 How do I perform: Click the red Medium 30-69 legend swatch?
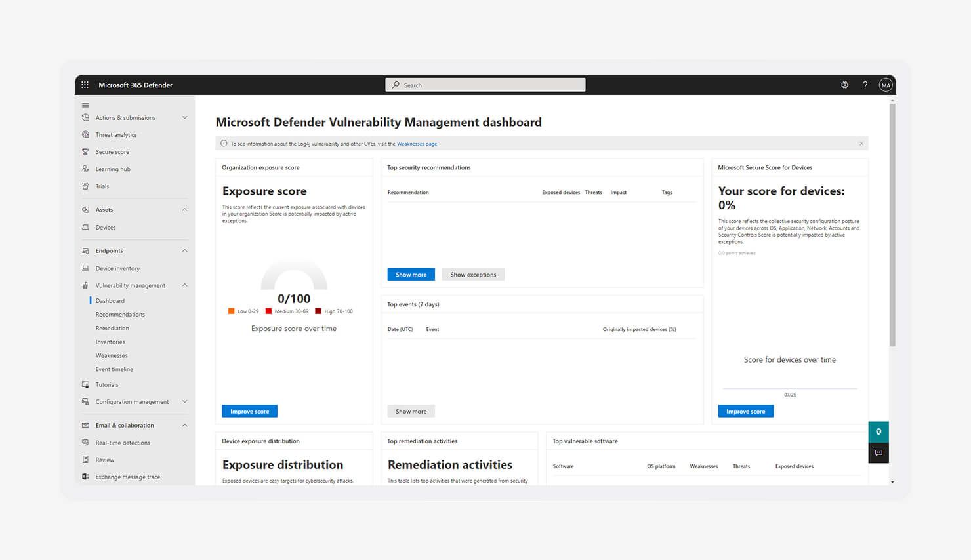268,311
